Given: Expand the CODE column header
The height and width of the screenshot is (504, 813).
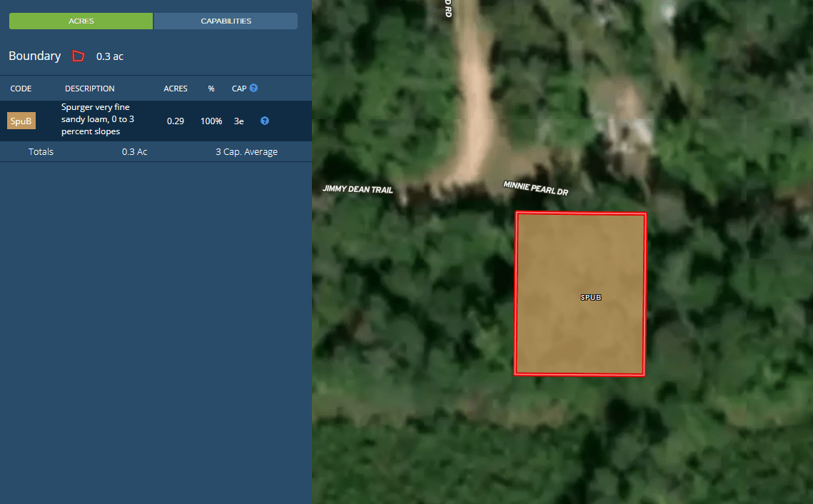Looking at the screenshot, I should coord(21,88).
